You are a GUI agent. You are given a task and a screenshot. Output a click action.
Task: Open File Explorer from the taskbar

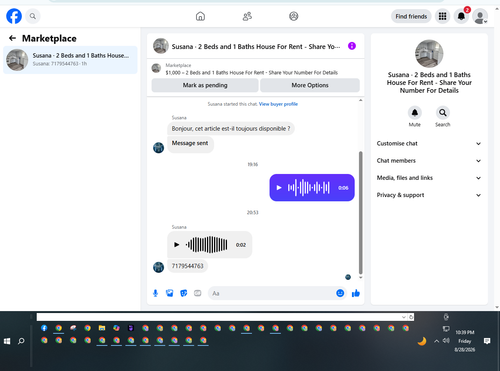point(102,328)
